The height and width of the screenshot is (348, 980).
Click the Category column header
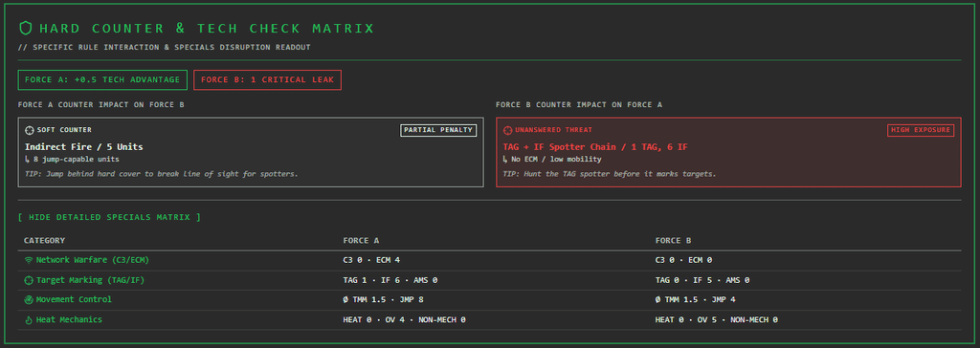tap(44, 241)
